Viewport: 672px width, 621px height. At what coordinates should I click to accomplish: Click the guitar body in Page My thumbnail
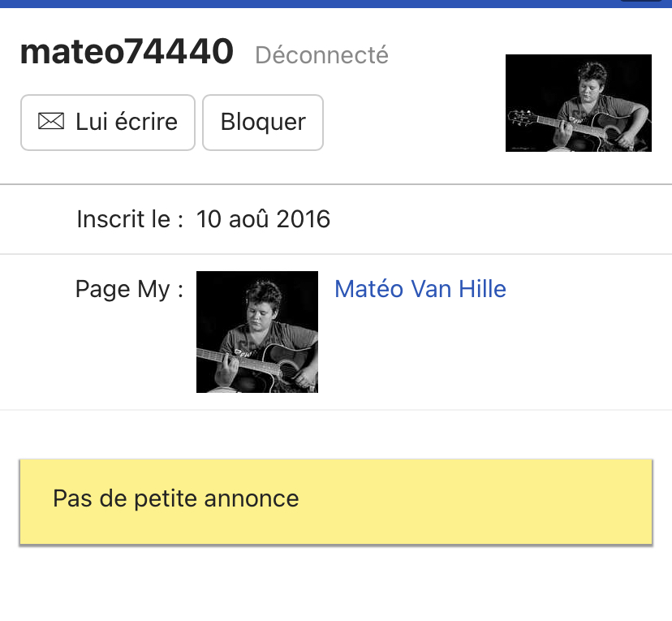tap(286, 364)
